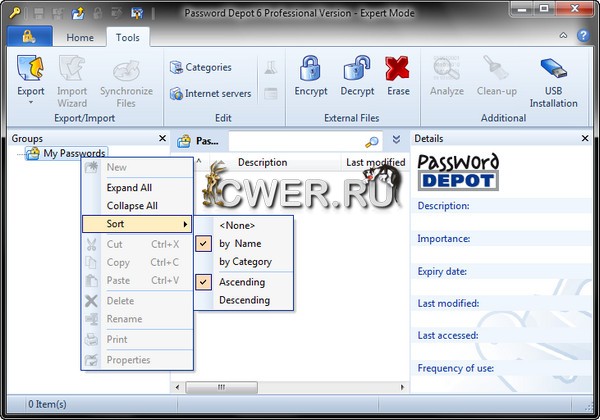Click the Last modified column header
600x420 pixels.
pyautogui.click(x=375, y=162)
